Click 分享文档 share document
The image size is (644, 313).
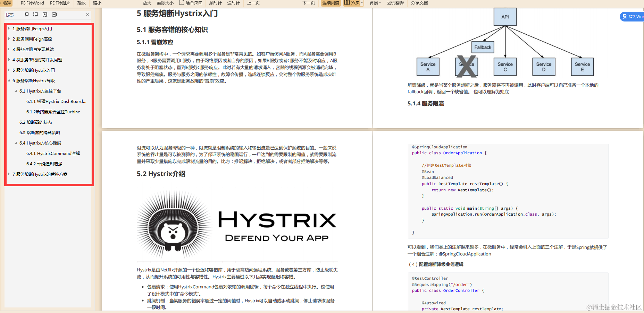[x=419, y=3]
